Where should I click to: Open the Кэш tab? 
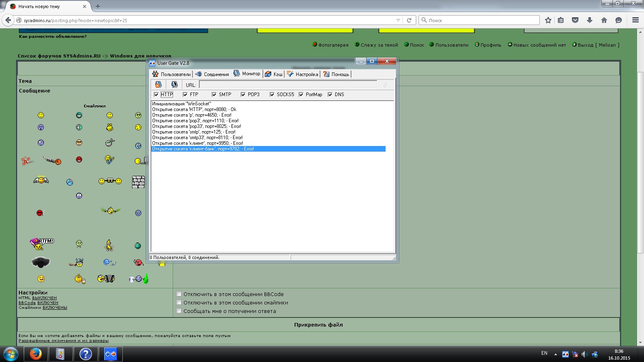274,74
